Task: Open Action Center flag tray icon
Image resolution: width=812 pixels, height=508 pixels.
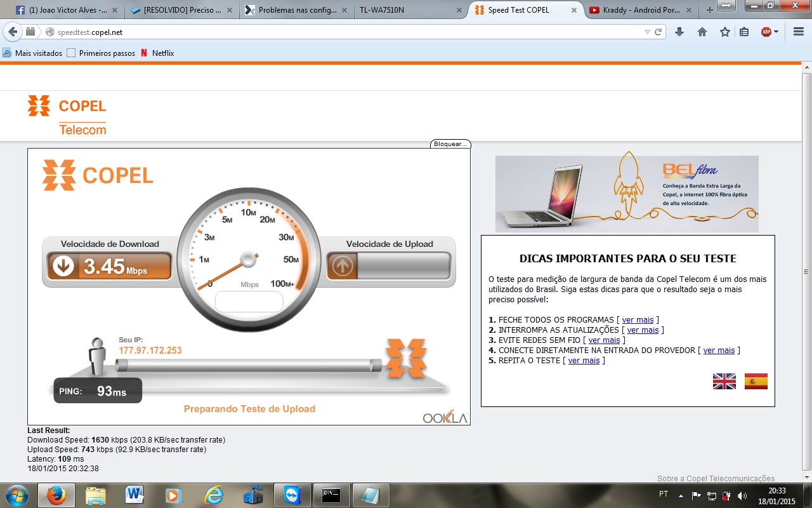Action: 696,495
